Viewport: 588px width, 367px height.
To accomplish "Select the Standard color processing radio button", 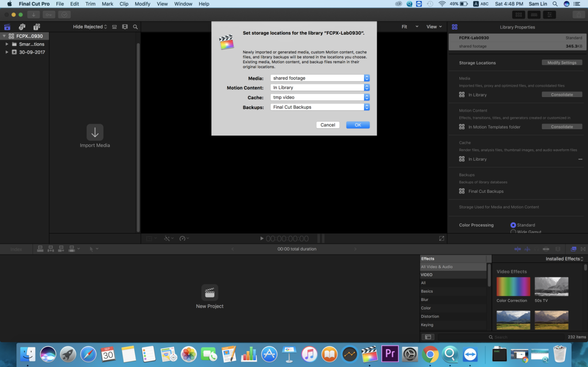I will pos(513,225).
